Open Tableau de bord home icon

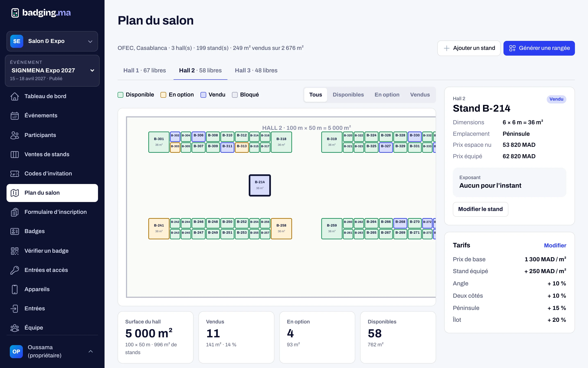(14, 96)
